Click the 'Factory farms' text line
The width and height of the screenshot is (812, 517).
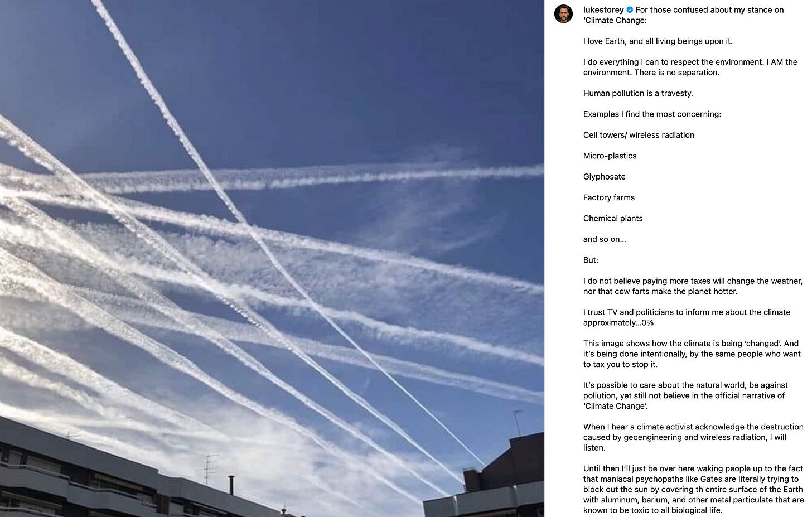[608, 197]
